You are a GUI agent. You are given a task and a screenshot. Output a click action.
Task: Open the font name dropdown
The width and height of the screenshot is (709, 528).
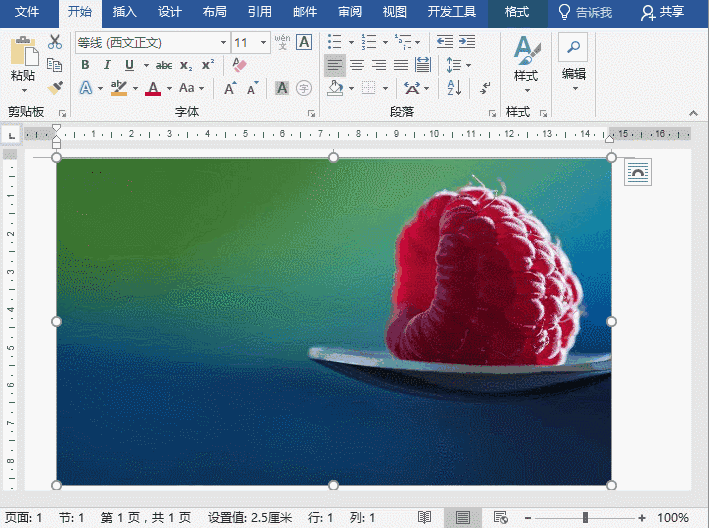222,43
